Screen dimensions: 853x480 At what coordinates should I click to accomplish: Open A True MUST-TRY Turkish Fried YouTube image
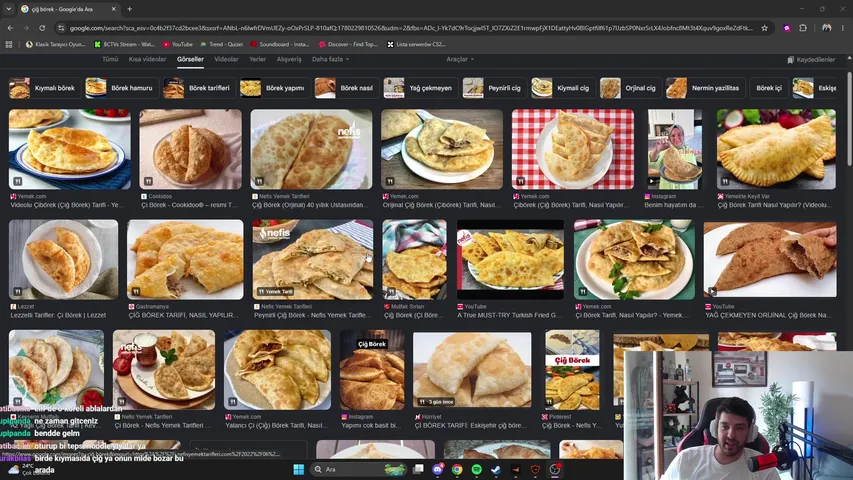point(510,260)
